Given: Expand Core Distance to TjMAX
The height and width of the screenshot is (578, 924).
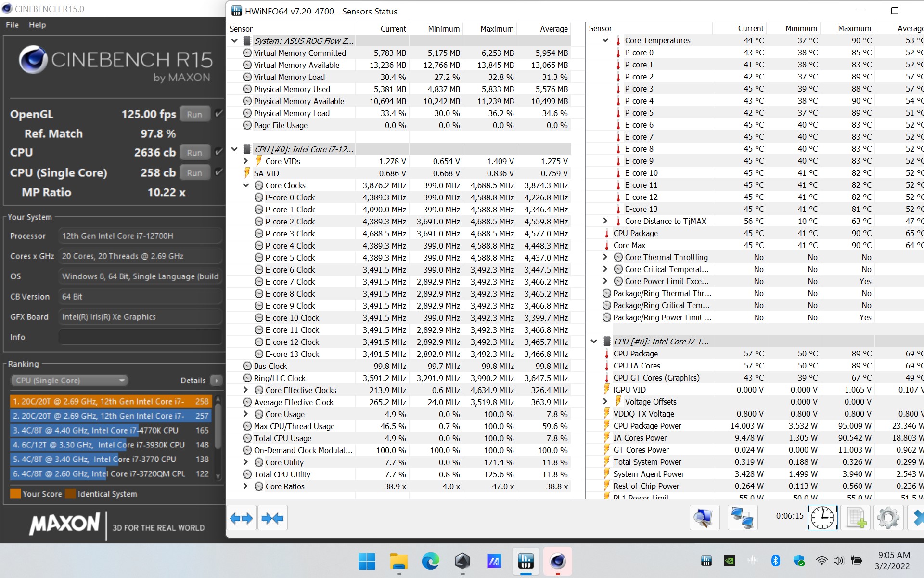Looking at the screenshot, I should pos(605,221).
